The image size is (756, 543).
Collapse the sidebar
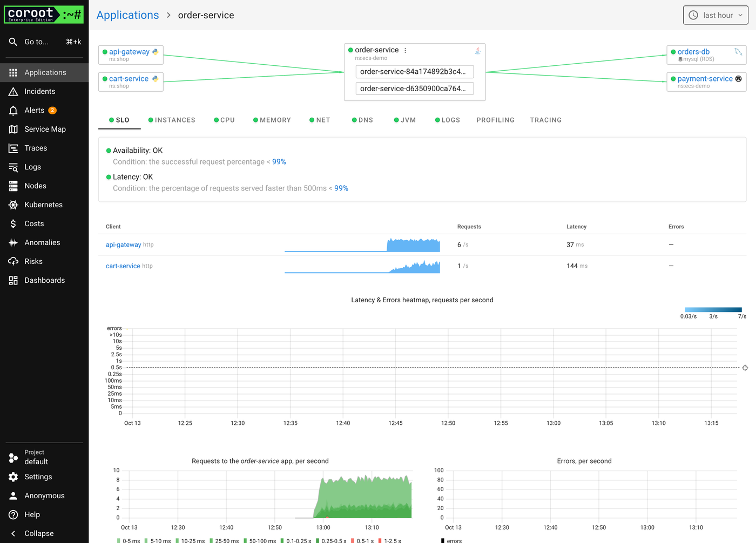point(44,533)
